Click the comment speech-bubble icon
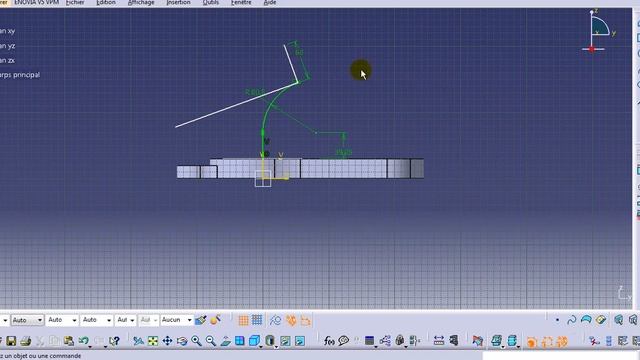 (344, 341)
